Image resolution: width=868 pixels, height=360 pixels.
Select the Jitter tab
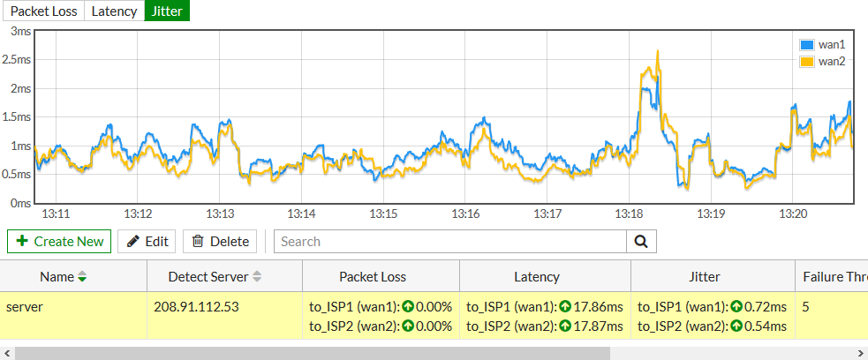tap(168, 11)
